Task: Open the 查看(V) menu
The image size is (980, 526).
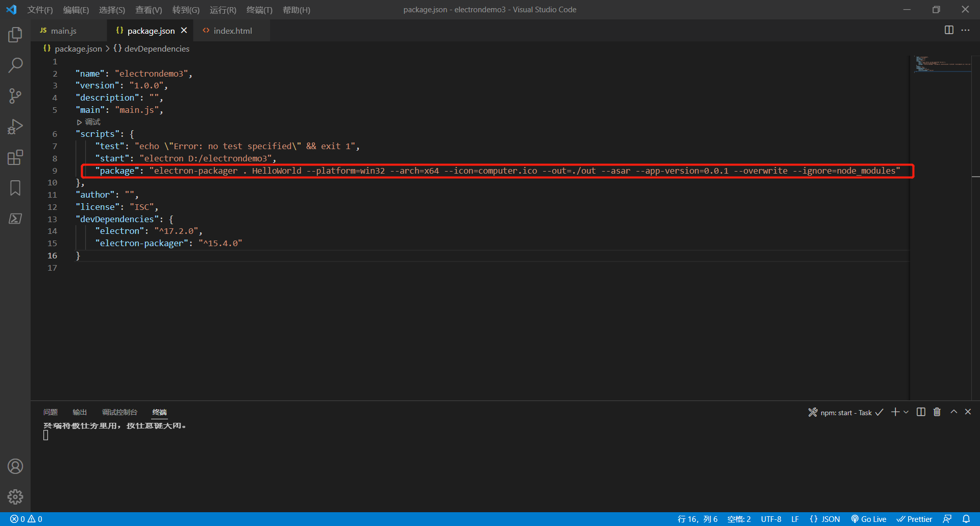Action: point(149,10)
